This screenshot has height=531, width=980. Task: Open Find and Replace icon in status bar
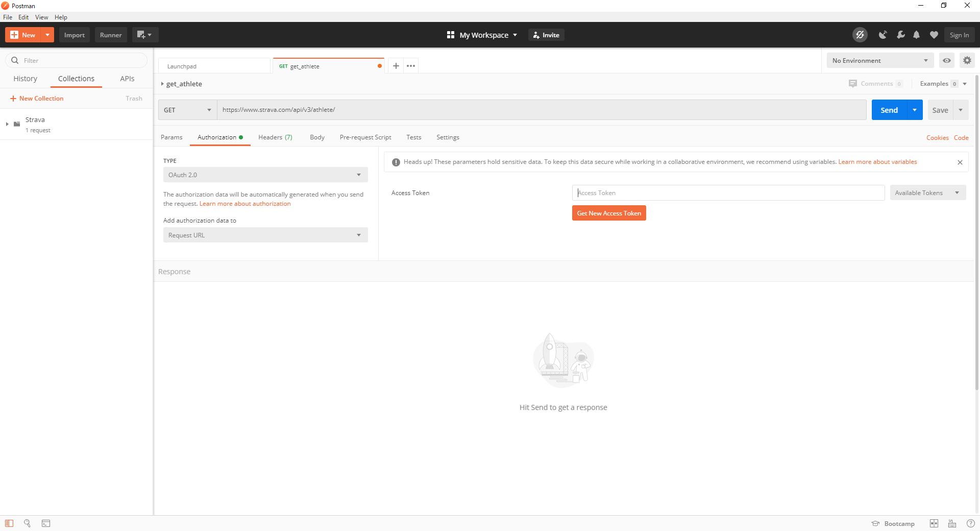(27, 523)
